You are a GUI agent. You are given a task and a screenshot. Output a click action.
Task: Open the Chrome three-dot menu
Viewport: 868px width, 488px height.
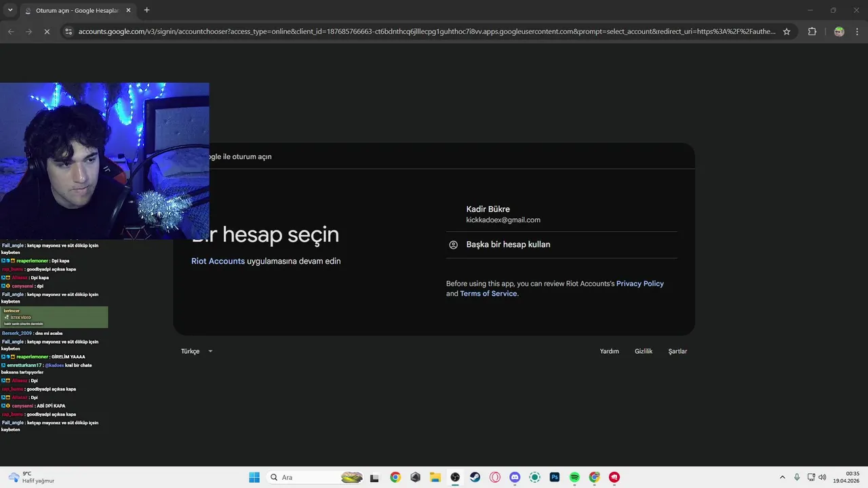pos(857,31)
